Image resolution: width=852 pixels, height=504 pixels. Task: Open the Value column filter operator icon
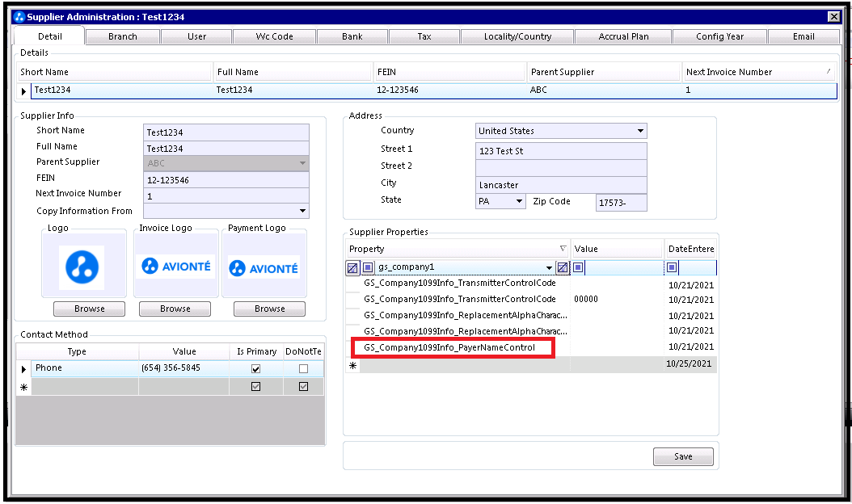click(578, 267)
